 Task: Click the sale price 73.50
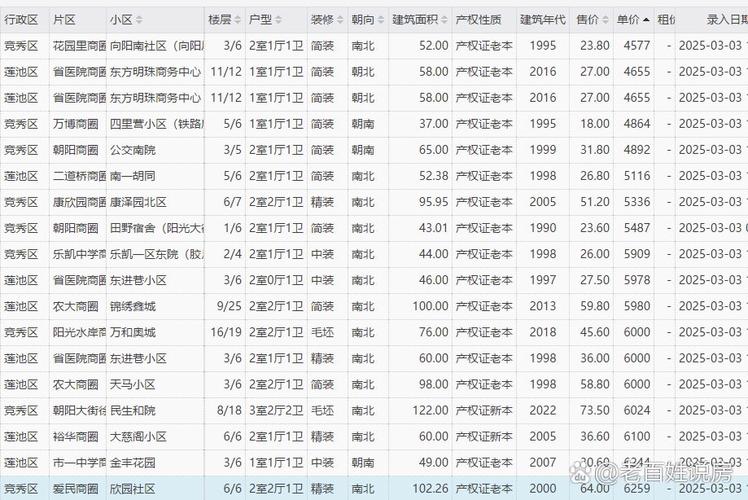pyautogui.click(x=595, y=410)
